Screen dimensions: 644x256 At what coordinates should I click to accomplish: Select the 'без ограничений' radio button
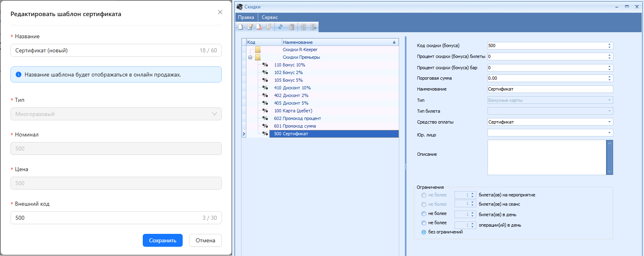tap(424, 232)
